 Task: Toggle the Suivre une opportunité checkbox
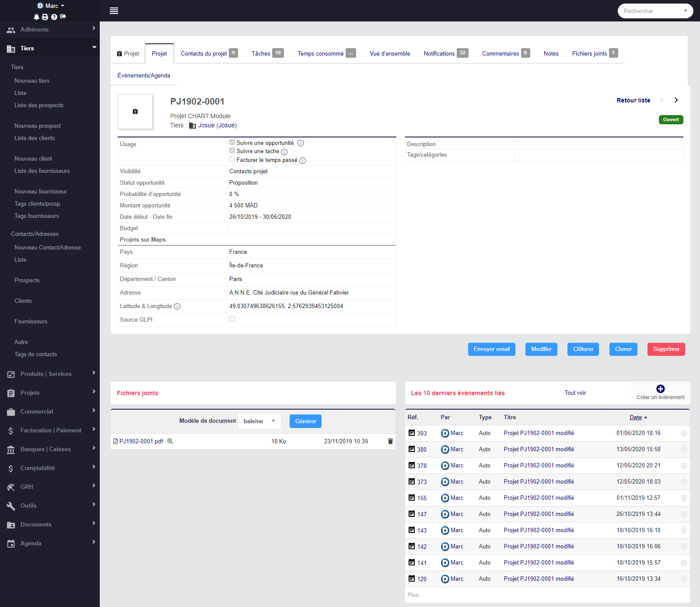(x=232, y=142)
